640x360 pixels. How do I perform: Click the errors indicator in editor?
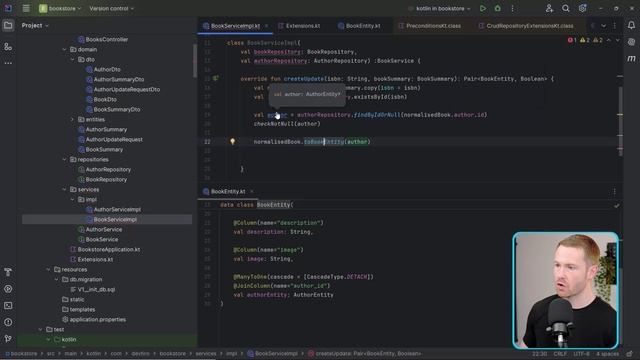click(572, 40)
